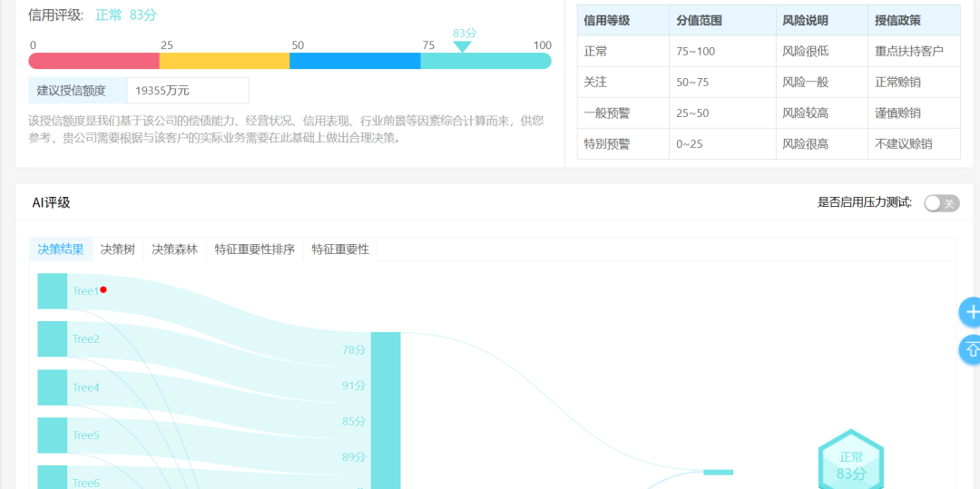Click the Tree5 node block

[53, 435]
